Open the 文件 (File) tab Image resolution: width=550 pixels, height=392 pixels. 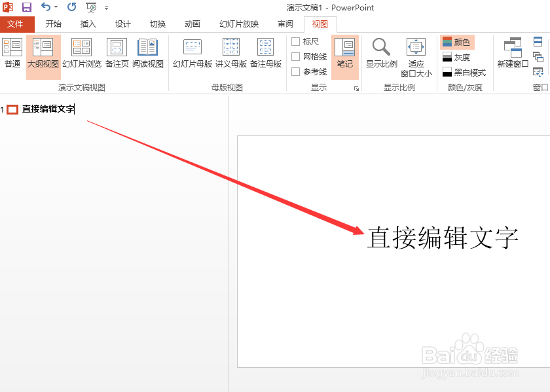[x=16, y=24]
